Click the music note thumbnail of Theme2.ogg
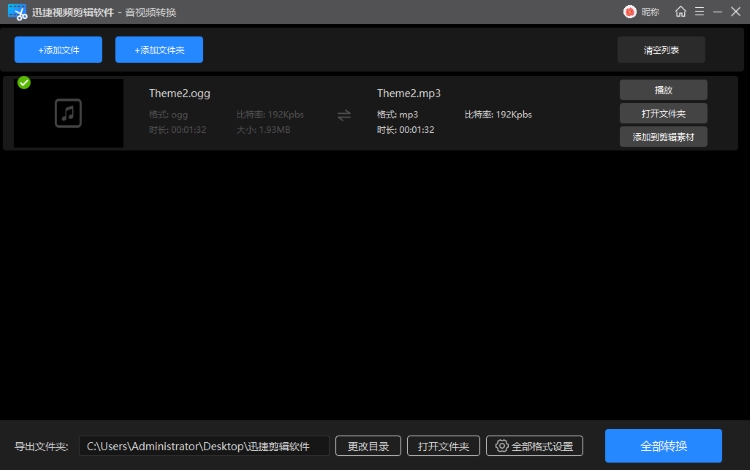Viewport: 750px width, 470px height. (69, 114)
